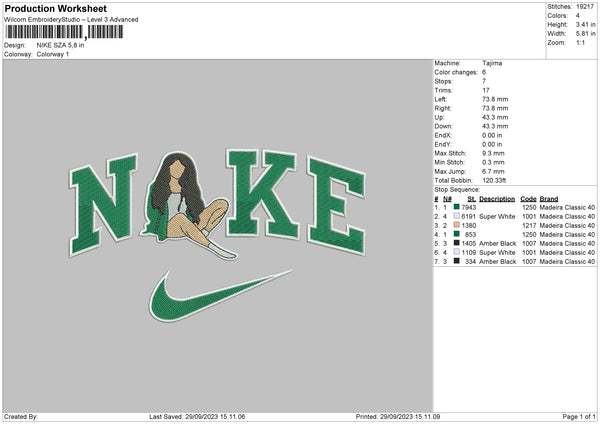600x424 pixels.
Task: Click the Colors count value '4'
Action: click(x=578, y=16)
